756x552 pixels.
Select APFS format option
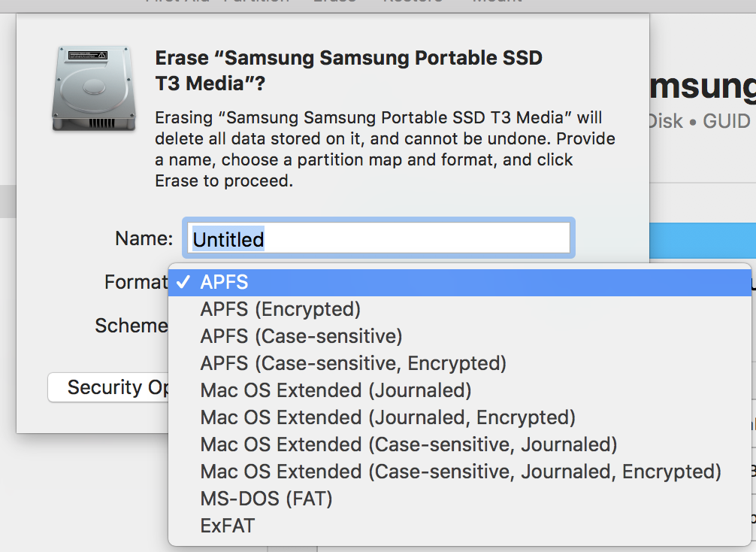(x=459, y=282)
